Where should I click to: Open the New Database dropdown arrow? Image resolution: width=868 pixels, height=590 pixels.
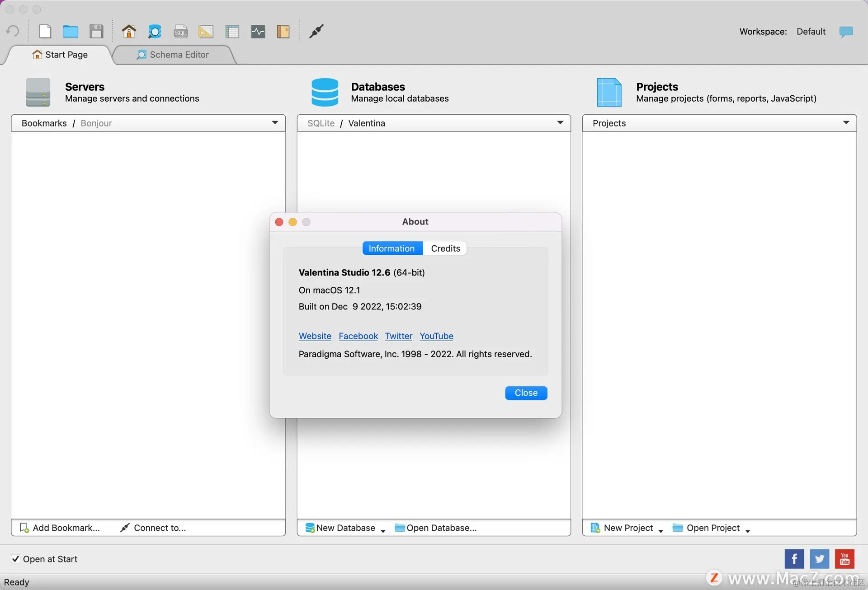(383, 531)
